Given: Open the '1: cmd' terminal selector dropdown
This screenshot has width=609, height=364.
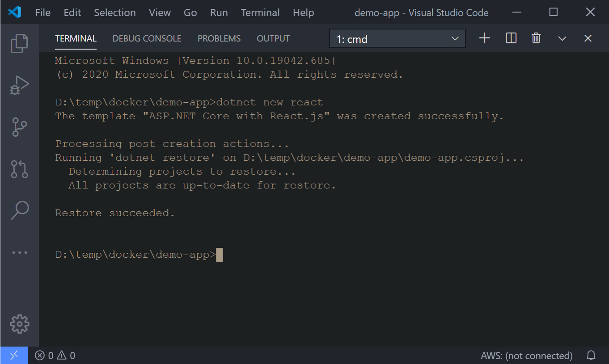Looking at the screenshot, I should [x=397, y=39].
